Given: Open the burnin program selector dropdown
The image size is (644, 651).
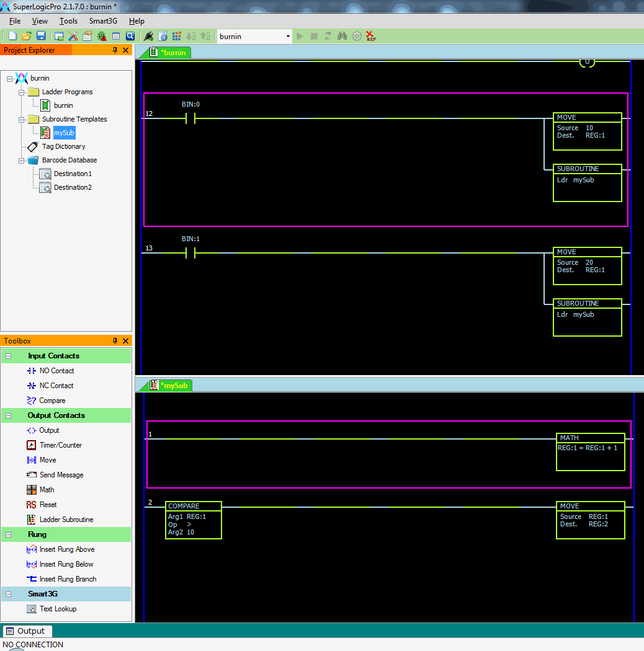Looking at the screenshot, I should click(x=288, y=37).
